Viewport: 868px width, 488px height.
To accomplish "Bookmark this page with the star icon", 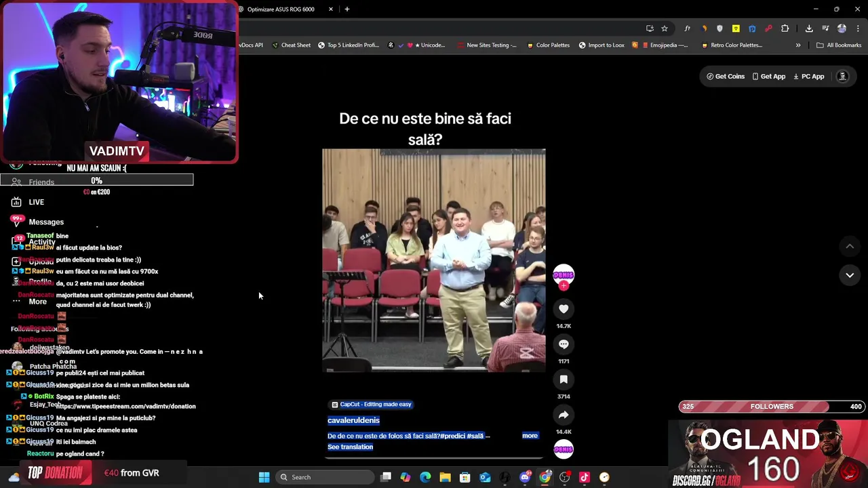I will point(665,28).
